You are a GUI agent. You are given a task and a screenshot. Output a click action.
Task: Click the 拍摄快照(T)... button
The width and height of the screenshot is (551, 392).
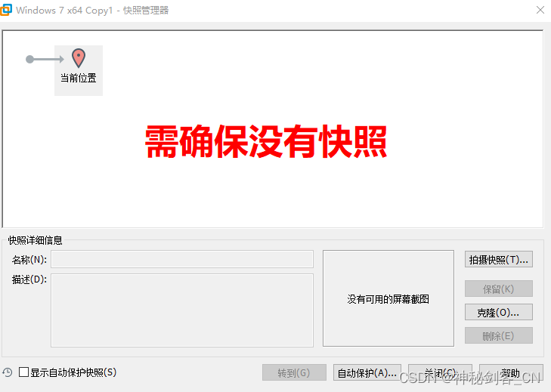pos(498,260)
